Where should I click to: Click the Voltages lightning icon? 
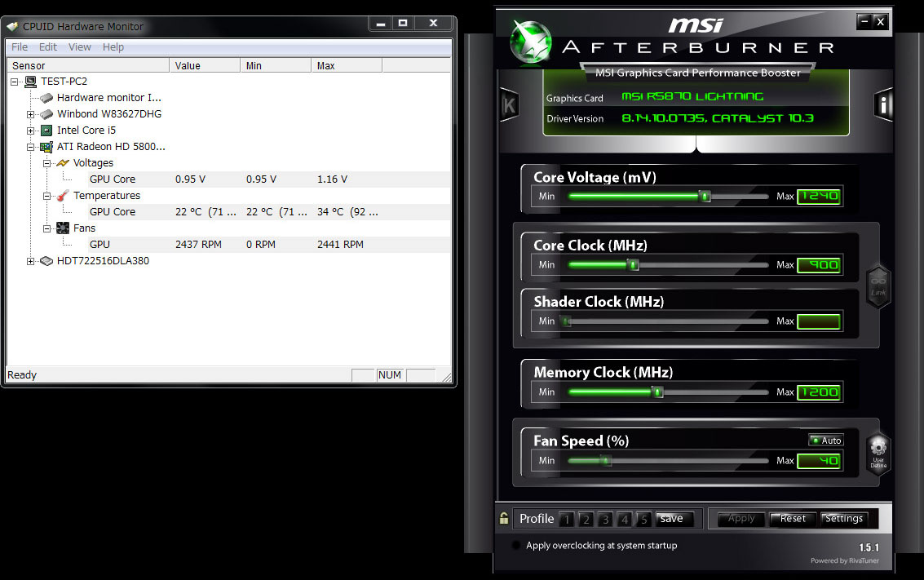click(x=63, y=163)
